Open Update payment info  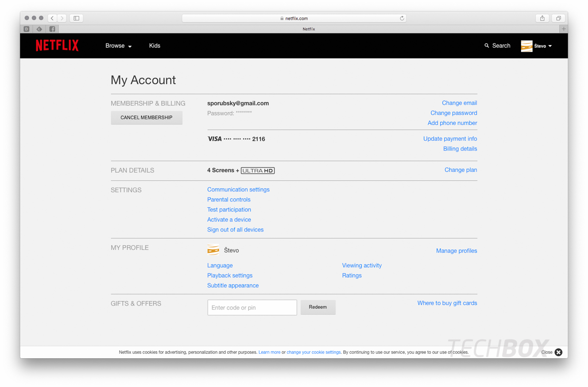coord(450,139)
